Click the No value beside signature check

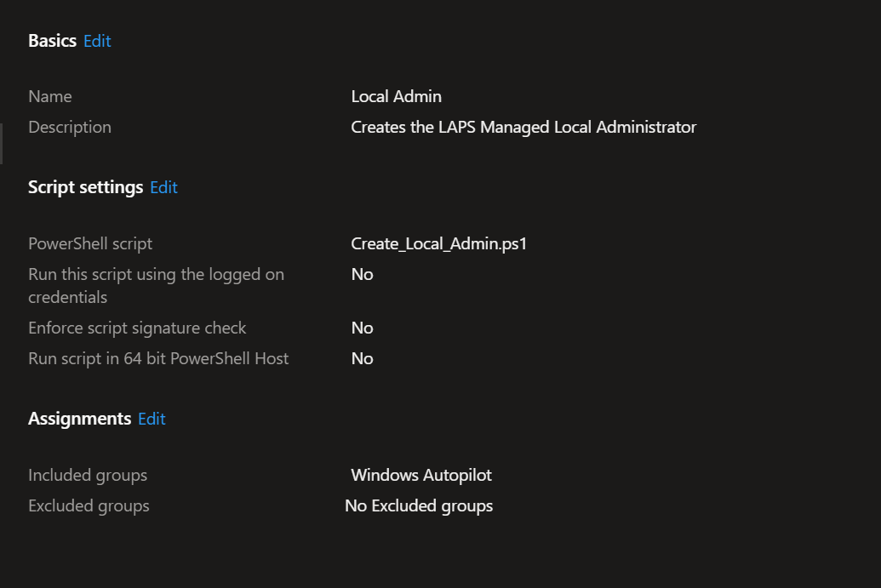pyautogui.click(x=362, y=328)
